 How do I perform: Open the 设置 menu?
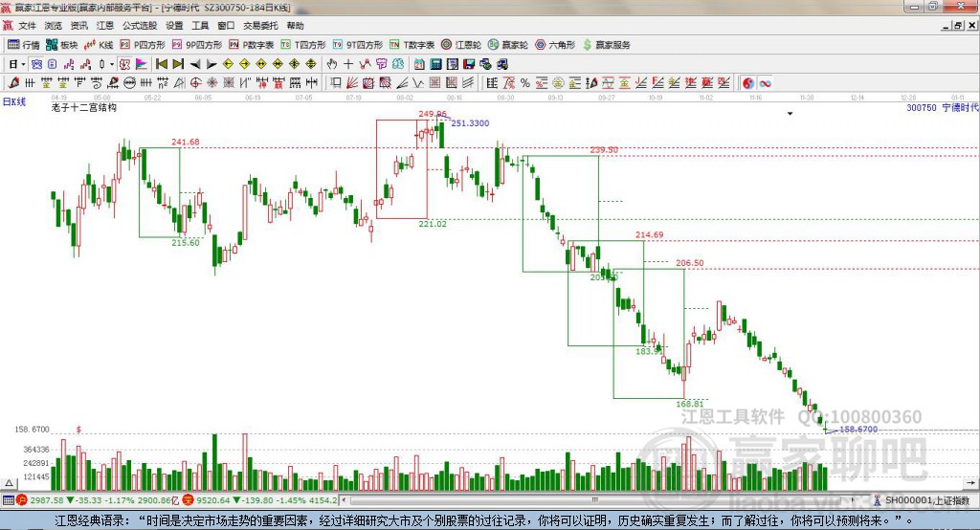(x=174, y=26)
